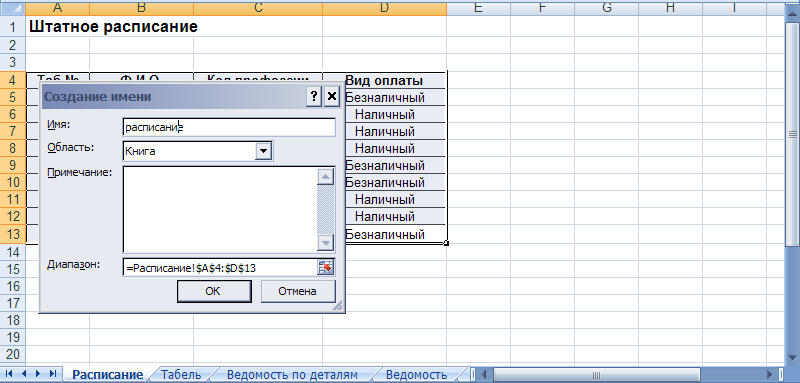Open the Область dropdown list
Screen dimensions: 800x383
tap(263, 151)
